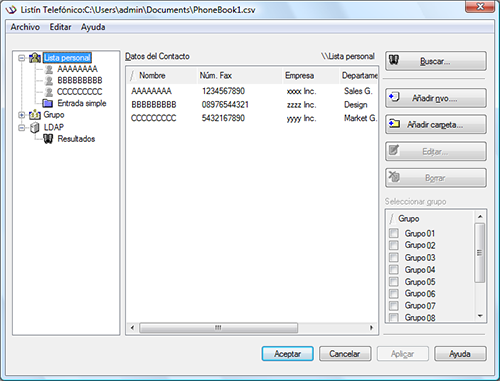
Task: Click the person icon beside BBBBBBBBB in tree
Action: click(x=49, y=81)
